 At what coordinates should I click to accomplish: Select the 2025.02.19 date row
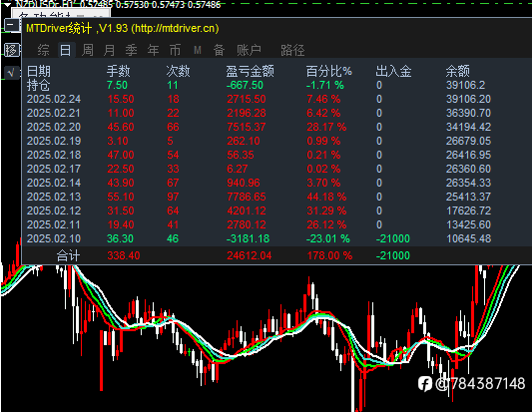coord(54,141)
